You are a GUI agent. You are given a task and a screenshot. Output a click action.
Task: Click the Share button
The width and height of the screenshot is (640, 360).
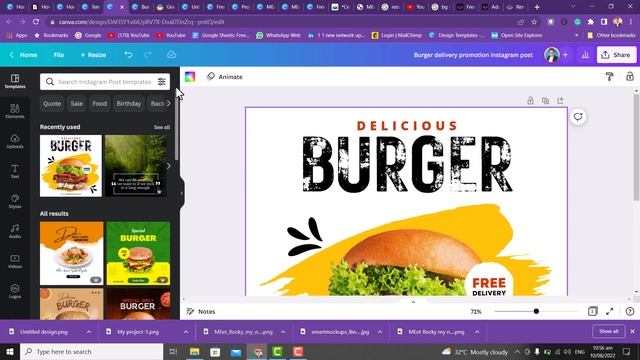[616, 55]
